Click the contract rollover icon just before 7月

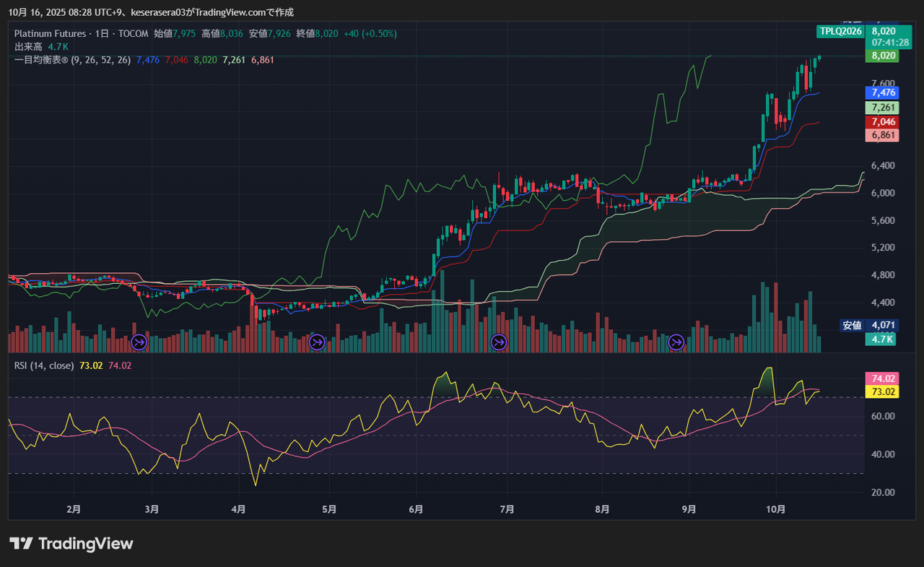coord(498,342)
